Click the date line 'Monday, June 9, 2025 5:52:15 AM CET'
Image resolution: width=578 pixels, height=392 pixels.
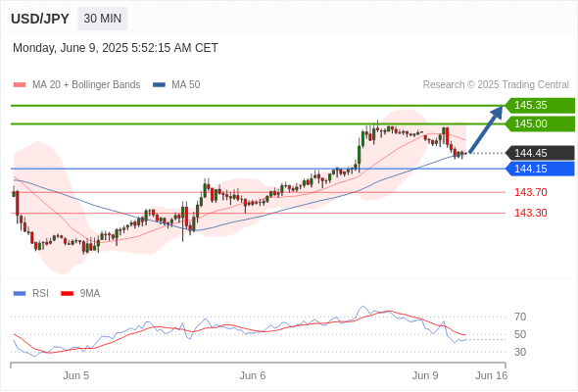[x=116, y=48]
